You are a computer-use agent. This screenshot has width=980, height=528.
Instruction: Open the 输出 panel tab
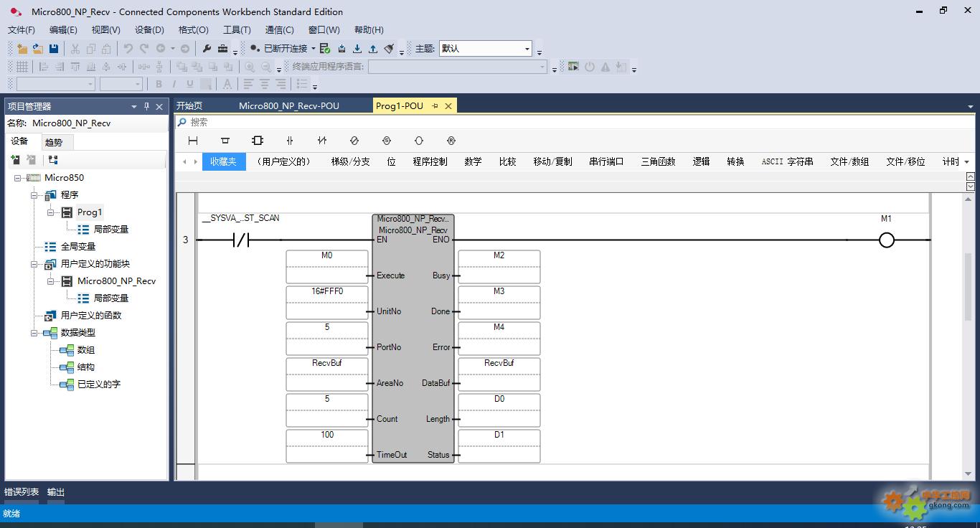click(56, 492)
